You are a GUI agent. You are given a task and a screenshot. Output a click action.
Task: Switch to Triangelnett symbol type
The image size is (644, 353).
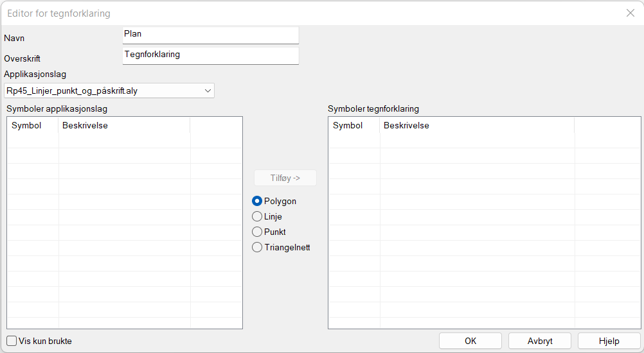click(257, 248)
